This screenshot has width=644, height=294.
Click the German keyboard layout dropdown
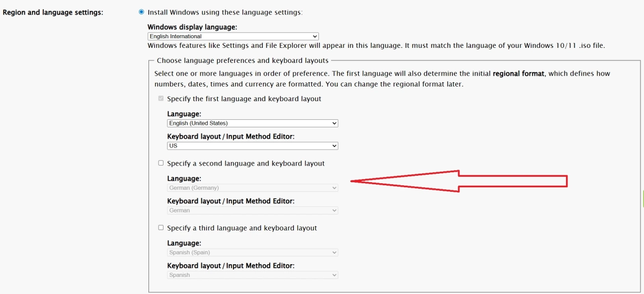point(253,210)
